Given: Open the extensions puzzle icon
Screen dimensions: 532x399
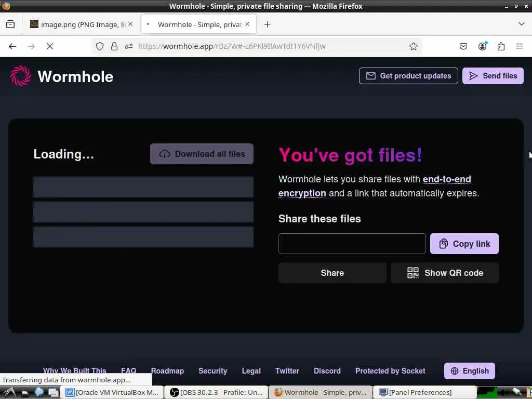Looking at the screenshot, I should tap(501, 46).
